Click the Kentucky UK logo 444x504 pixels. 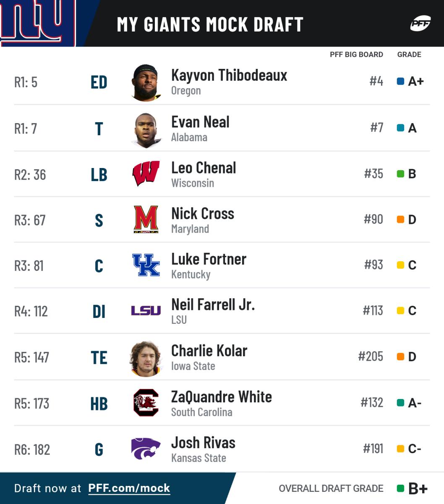point(146,265)
